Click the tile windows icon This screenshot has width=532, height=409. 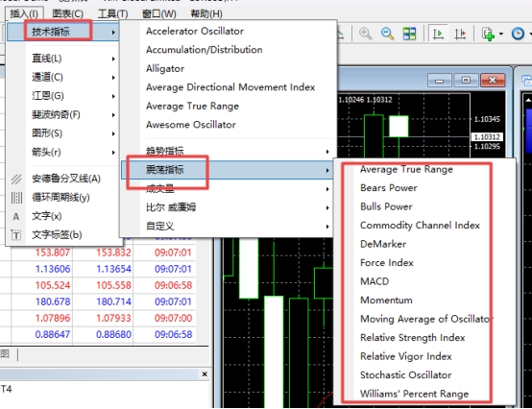tap(409, 34)
